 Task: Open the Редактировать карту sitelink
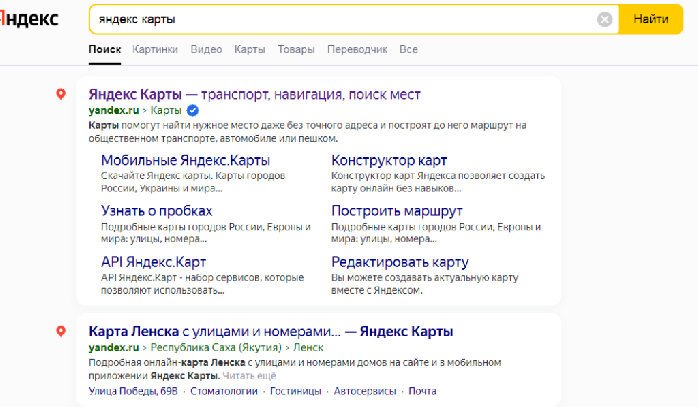[400, 262]
